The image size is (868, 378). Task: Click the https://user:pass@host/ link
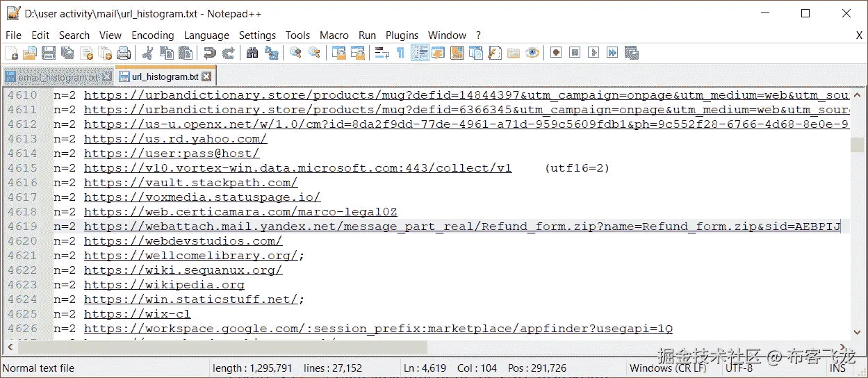[172, 153]
